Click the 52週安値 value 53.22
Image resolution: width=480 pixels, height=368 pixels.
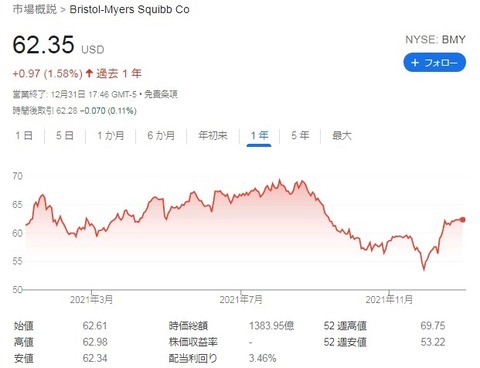point(433,342)
